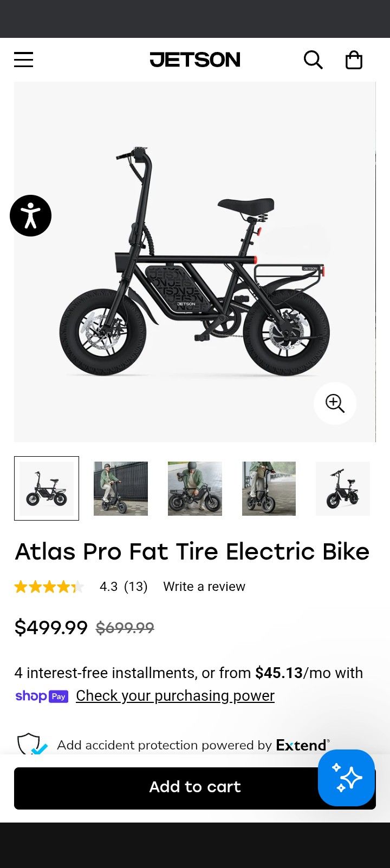Select the kneeling rider third thumbnail
The image size is (390, 868).
pos(194,488)
